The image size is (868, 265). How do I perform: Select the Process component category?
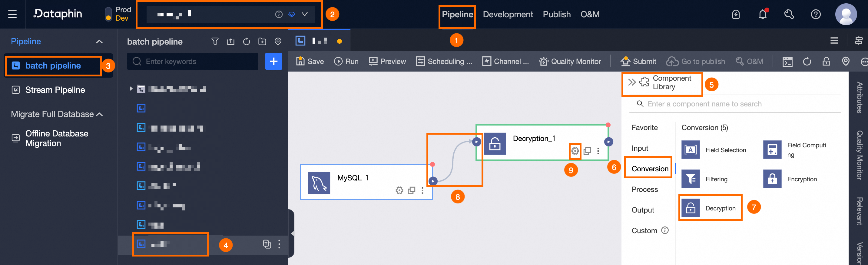(644, 189)
